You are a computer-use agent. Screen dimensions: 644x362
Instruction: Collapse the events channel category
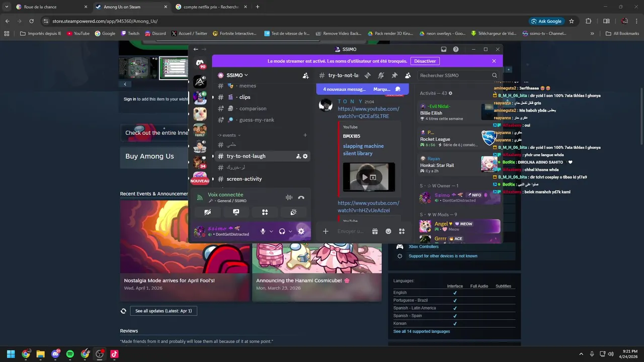[229, 135]
